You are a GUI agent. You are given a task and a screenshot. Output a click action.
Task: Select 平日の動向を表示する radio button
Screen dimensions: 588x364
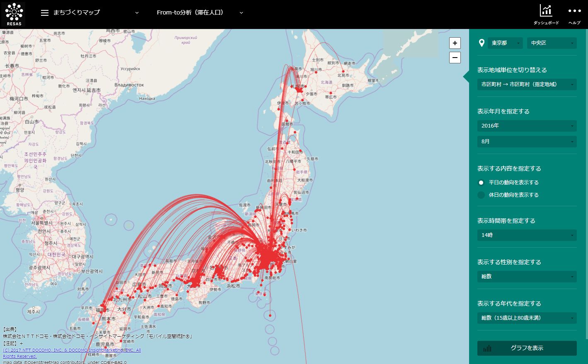[x=481, y=183]
